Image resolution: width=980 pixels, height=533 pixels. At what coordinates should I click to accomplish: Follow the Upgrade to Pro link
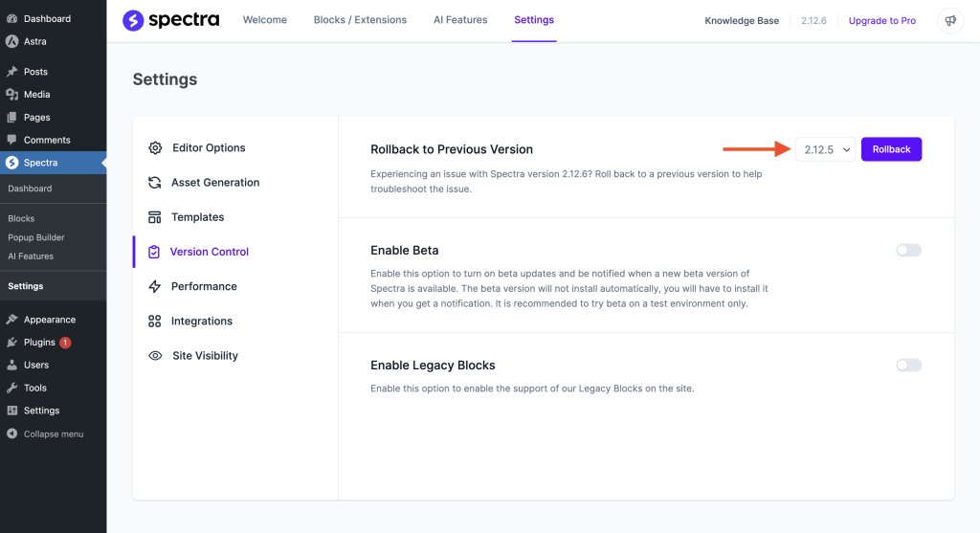click(881, 21)
